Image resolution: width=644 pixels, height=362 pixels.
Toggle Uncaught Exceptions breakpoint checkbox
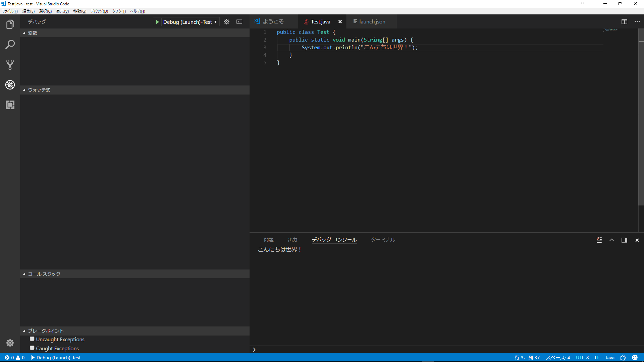point(32,339)
